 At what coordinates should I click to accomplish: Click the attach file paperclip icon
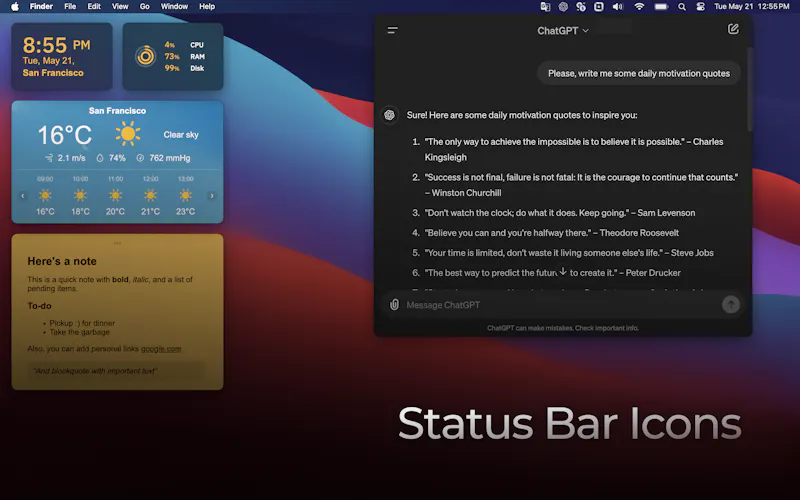394,305
